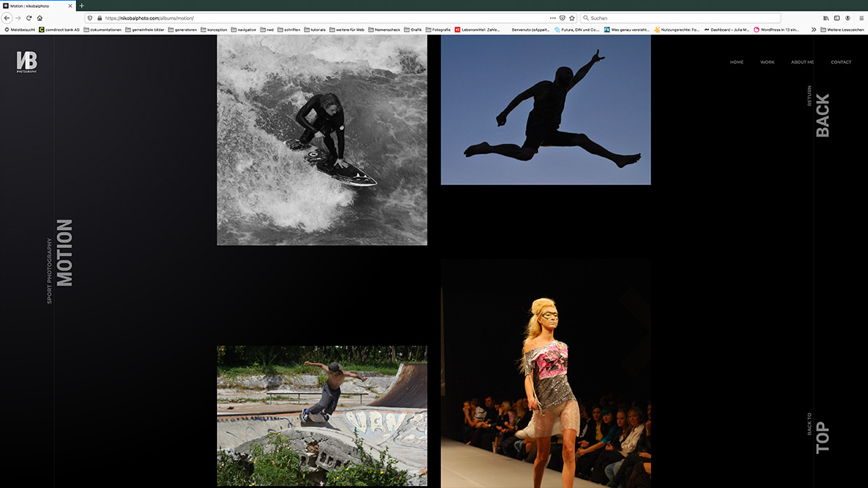This screenshot has width=868, height=488.
Task: Open the WORK menu item
Action: [767, 62]
